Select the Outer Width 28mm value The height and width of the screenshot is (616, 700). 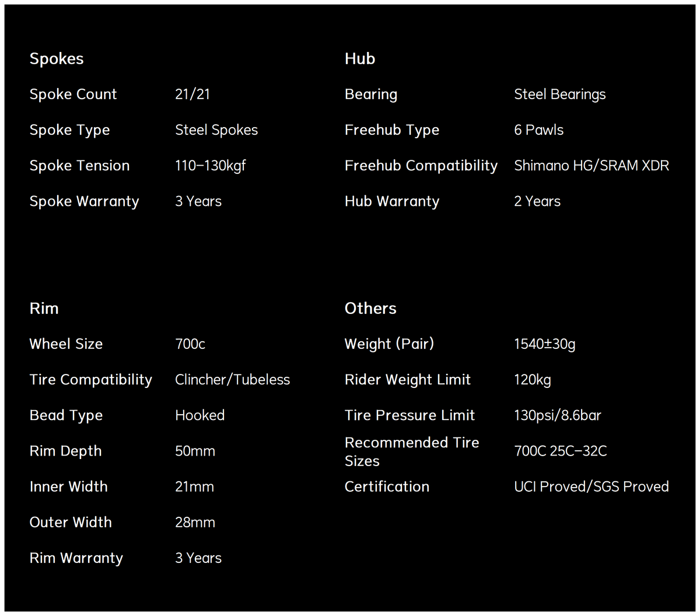[195, 522]
